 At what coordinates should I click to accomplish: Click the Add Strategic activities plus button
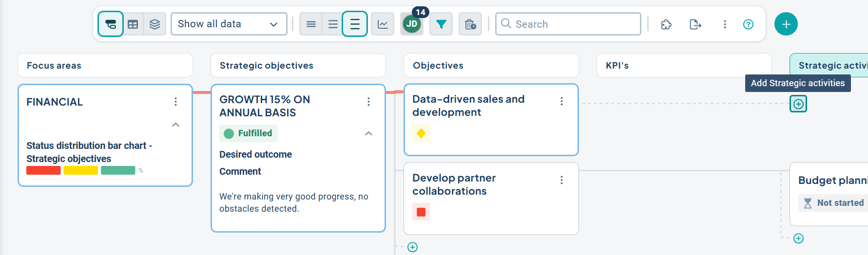tap(798, 104)
